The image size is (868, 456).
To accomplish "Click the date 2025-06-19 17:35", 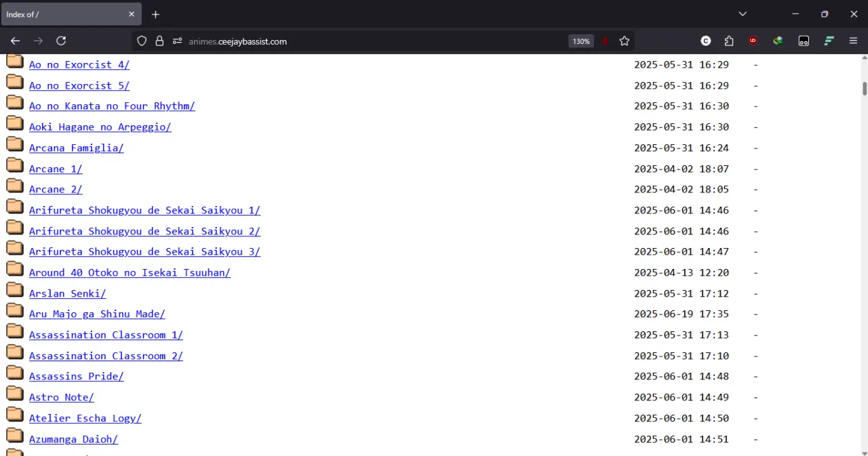I will 682,314.
